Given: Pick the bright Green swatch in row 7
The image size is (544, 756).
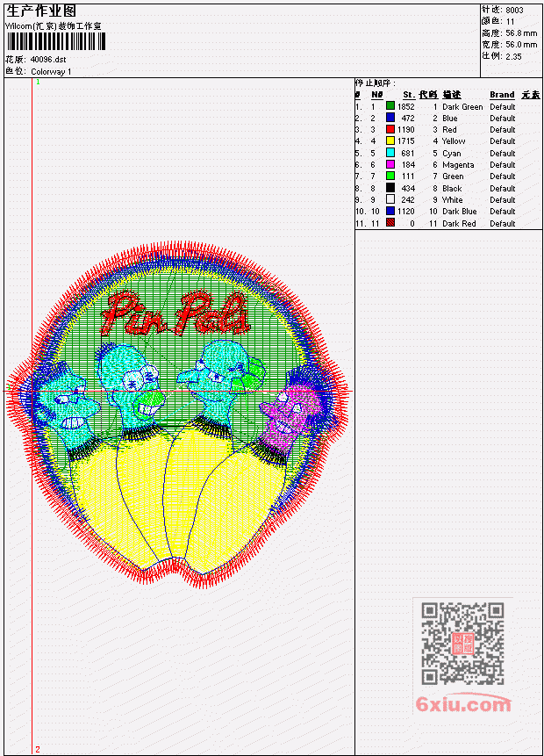Looking at the screenshot, I should (390, 176).
